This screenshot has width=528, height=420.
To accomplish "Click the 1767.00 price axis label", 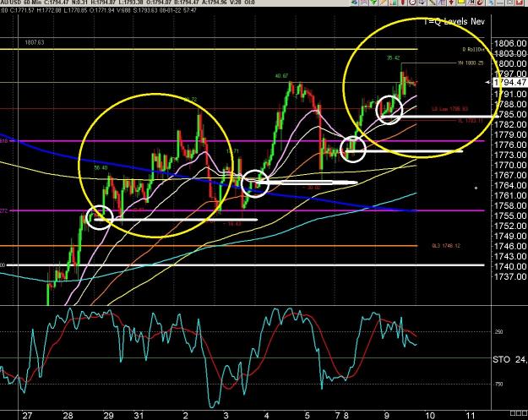I will [510, 175].
